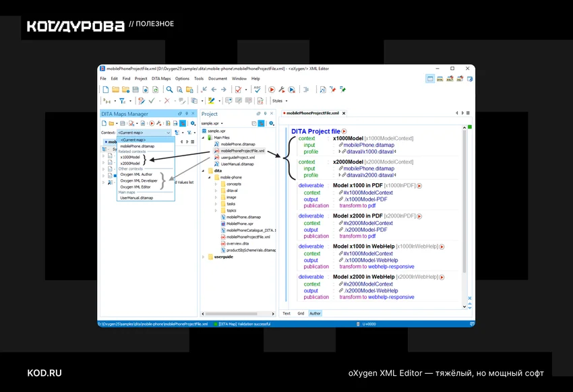Image resolution: width=573 pixels, height=392 pixels.
Task: Close the mobilePhoneProjectFile.xml tab
Action: point(344,113)
